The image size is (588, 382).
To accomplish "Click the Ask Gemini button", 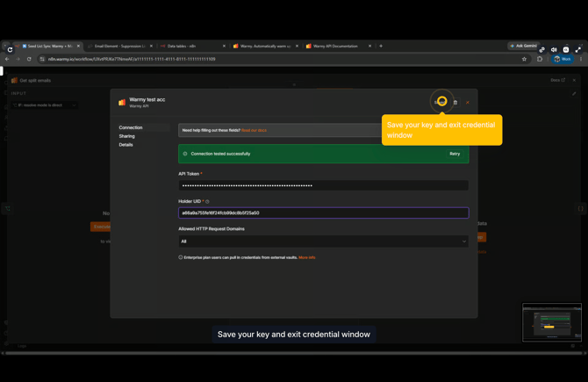I will (x=524, y=46).
